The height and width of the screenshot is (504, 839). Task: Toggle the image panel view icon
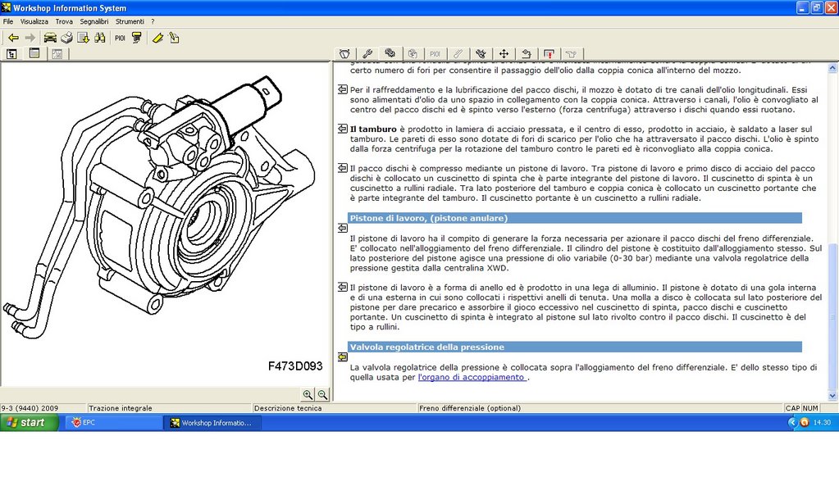click(57, 53)
